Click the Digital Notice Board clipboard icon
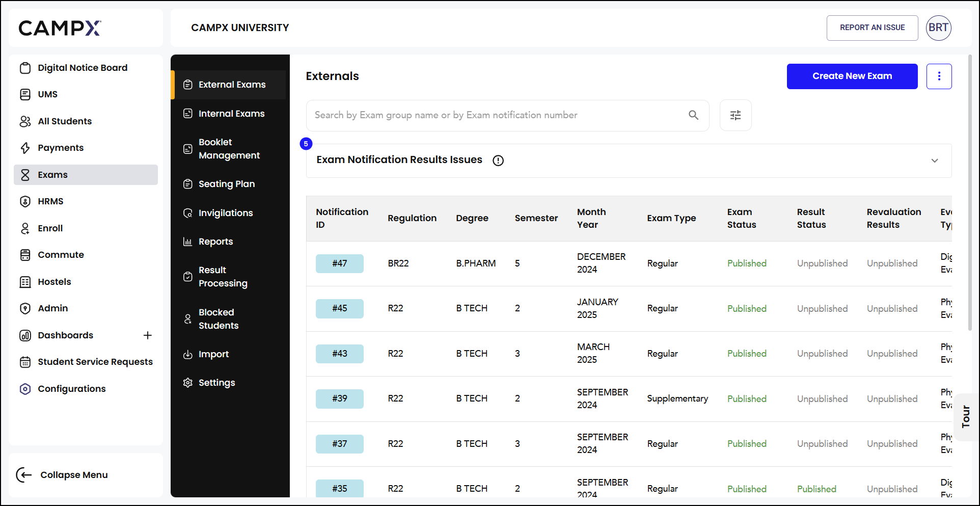 [x=25, y=68]
